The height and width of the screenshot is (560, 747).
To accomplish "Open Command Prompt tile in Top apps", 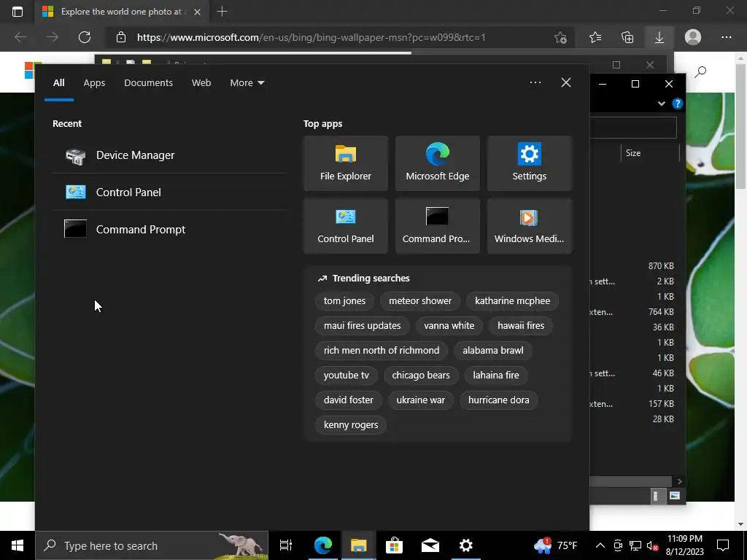I will tap(438, 226).
